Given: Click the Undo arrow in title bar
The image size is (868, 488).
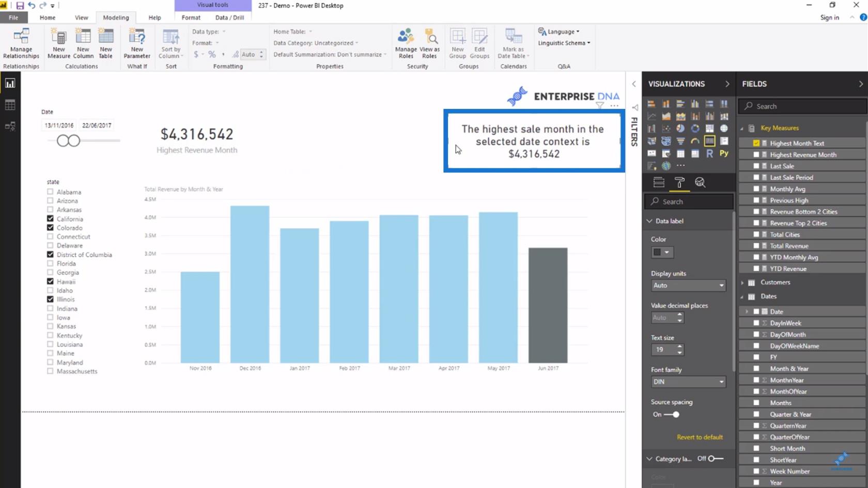Looking at the screenshot, I should point(32,5).
